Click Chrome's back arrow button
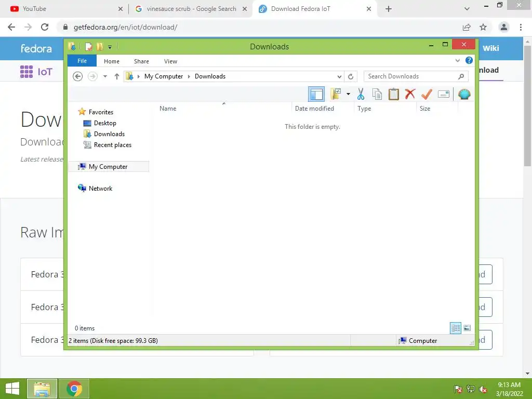The image size is (532, 399). coord(11,27)
